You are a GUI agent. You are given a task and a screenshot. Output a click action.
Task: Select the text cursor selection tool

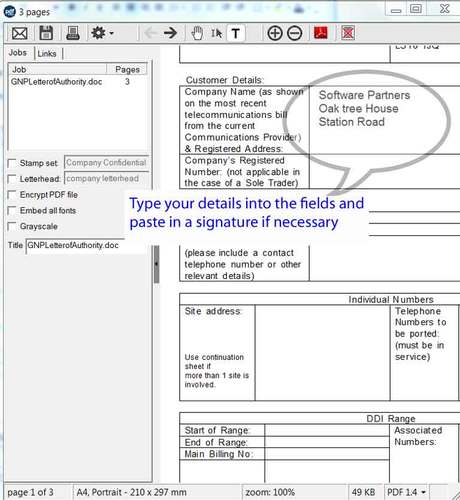pyautogui.click(x=216, y=33)
